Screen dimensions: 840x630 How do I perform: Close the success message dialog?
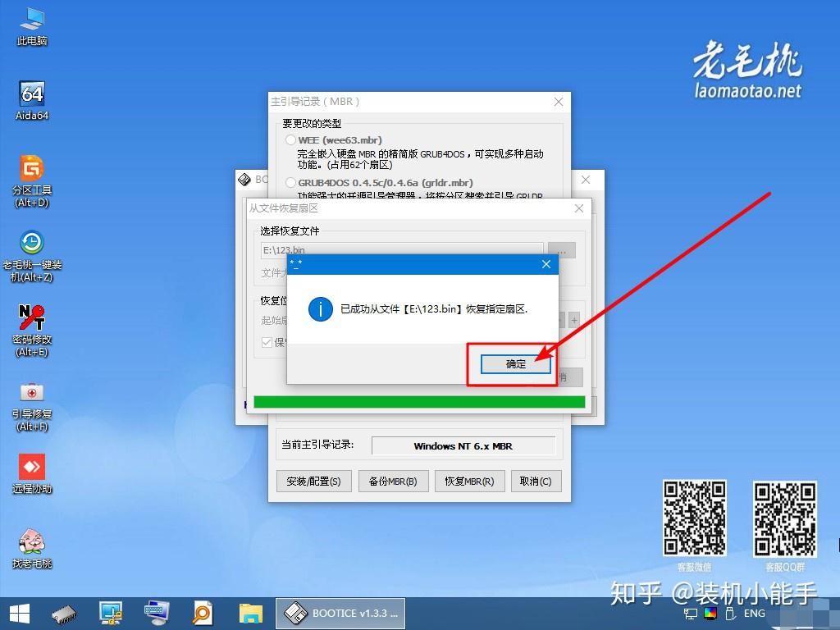point(546,264)
